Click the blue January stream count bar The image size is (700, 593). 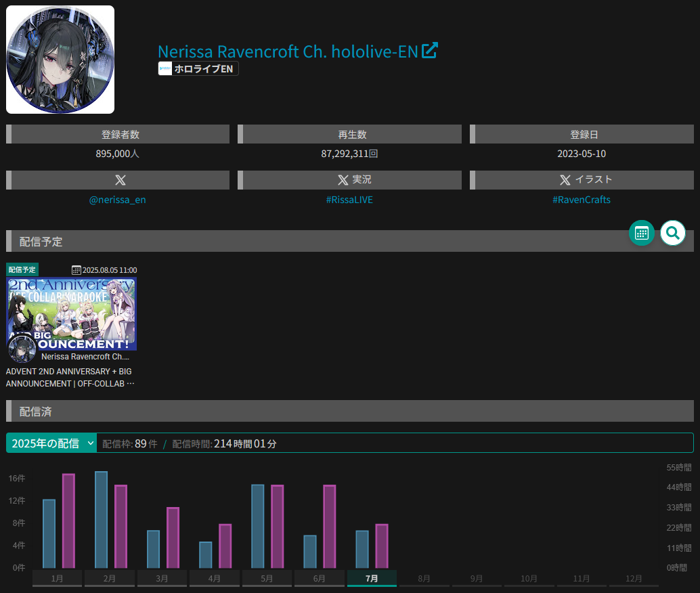pyautogui.click(x=49, y=533)
